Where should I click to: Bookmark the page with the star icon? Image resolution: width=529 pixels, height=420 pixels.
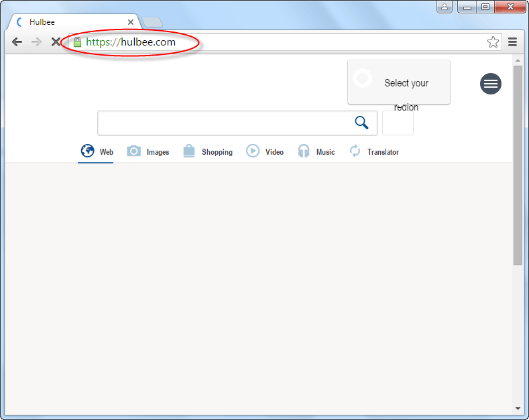click(x=493, y=42)
